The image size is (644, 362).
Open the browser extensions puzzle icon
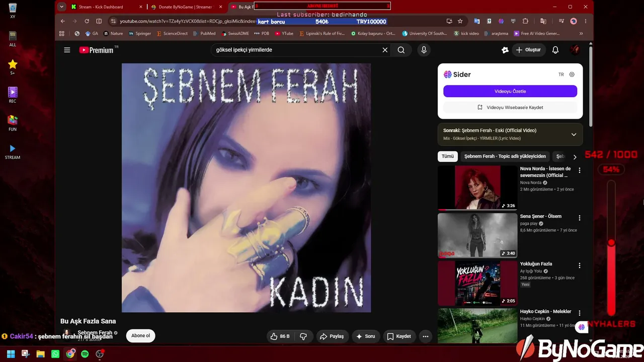tap(525, 21)
